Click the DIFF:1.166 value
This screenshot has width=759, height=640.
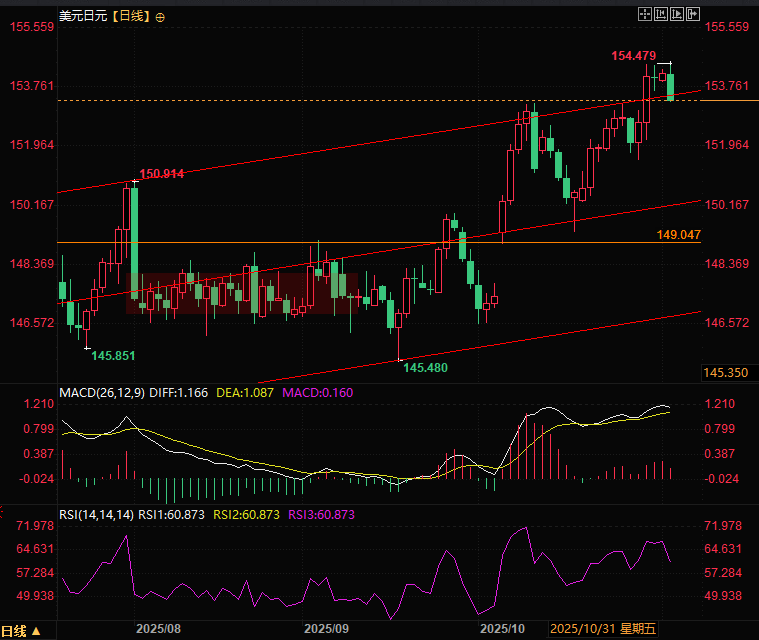(x=178, y=393)
